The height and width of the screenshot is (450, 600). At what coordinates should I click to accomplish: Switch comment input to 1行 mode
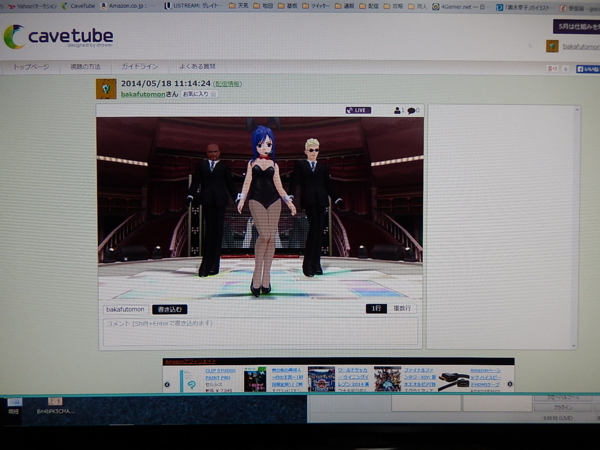coord(376,308)
